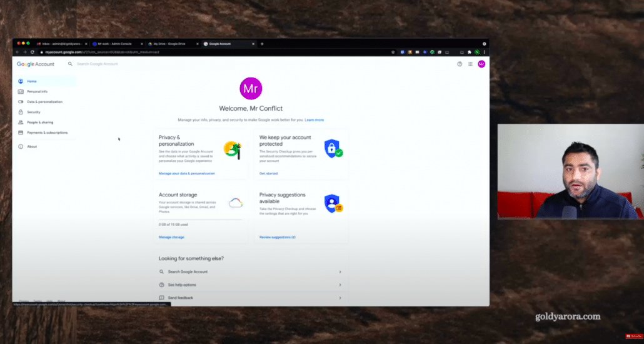
Task: Open Payments & subscriptions
Action: (x=44, y=133)
